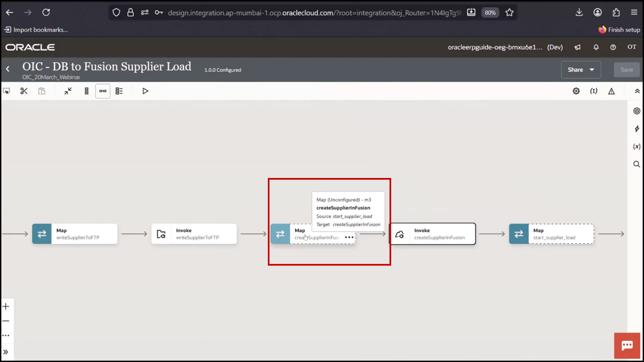Screen dimensions: 644x362
Task: Switch to pseudo/list layout view
Action: 119,91
